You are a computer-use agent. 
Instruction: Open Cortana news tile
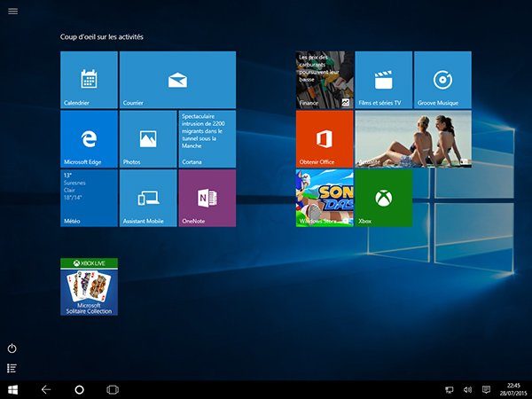[207, 139]
